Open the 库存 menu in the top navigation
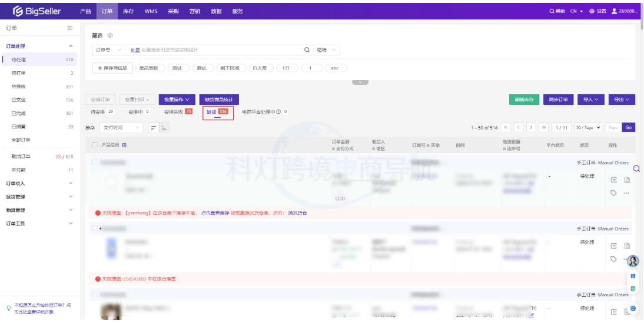 (128, 11)
